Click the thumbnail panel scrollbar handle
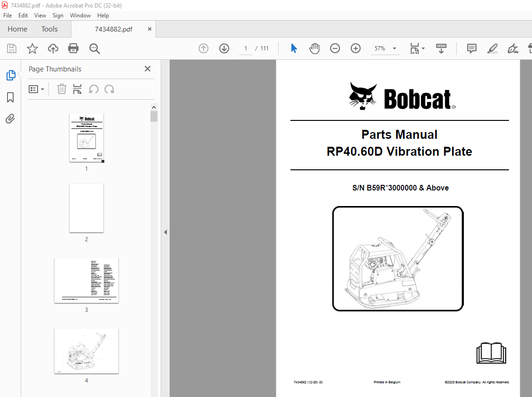Image resolution: width=532 pixels, height=397 pixels. (154, 117)
